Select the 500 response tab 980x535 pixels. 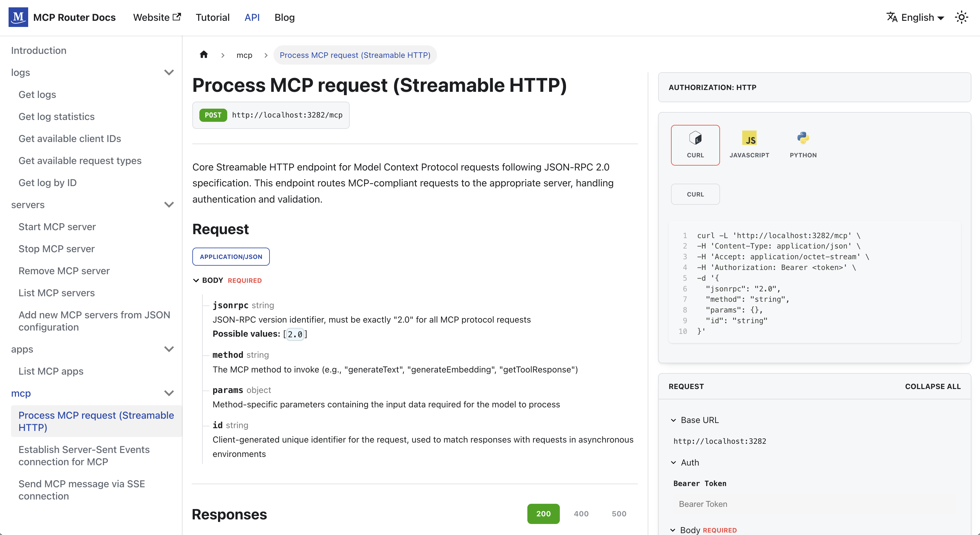point(619,514)
